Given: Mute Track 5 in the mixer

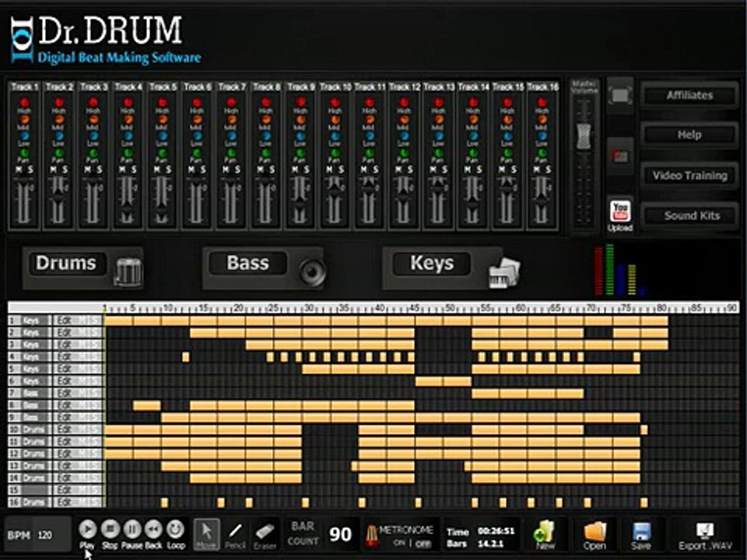Looking at the screenshot, I should pyautogui.click(x=157, y=170).
